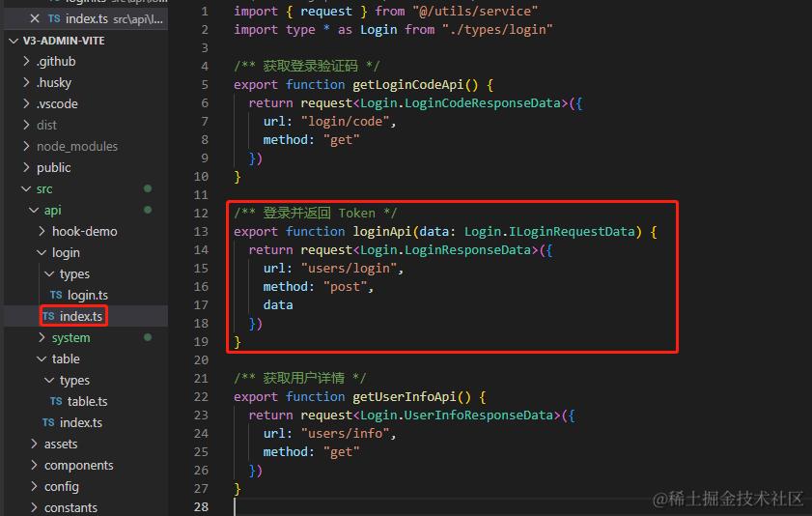
Task: Close the open editor index.ts src\api
Action: [x=35, y=18]
